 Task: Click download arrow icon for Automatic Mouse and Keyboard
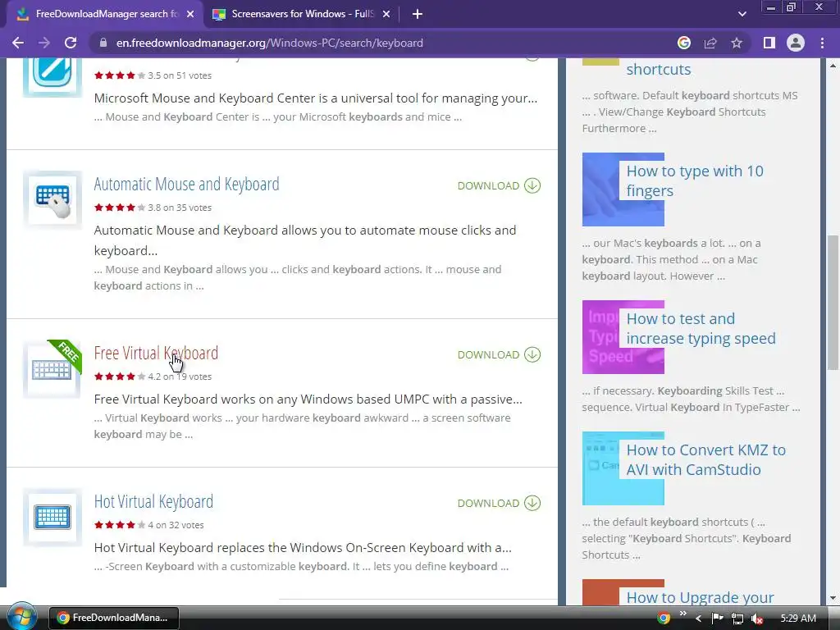point(532,185)
